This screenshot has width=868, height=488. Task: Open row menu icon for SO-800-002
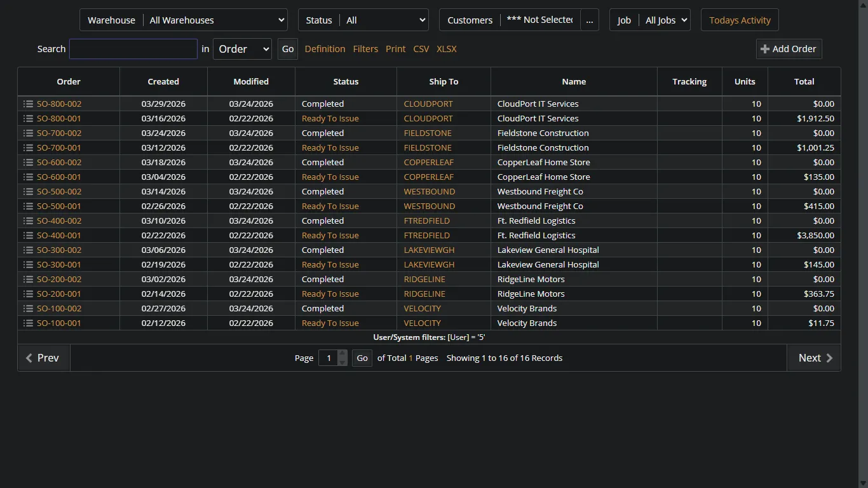tap(28, 104)
